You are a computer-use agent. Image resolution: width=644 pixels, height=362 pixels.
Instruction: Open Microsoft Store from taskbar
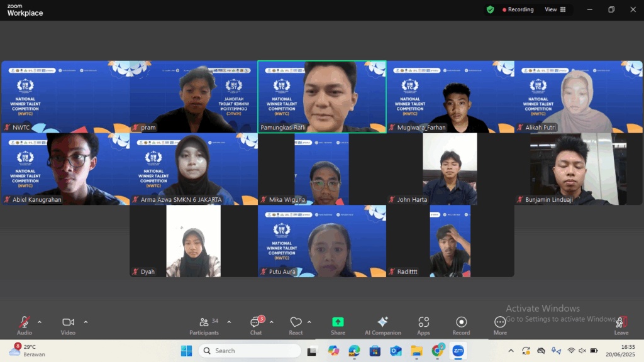click(x=375, y=351)
